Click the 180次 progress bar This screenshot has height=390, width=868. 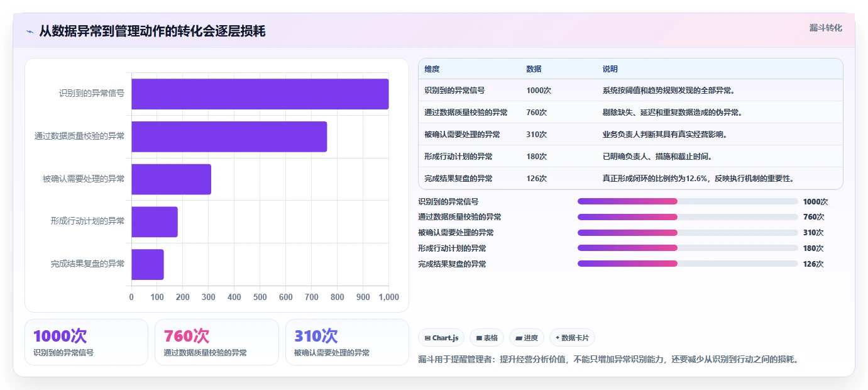tap(688, 248)
